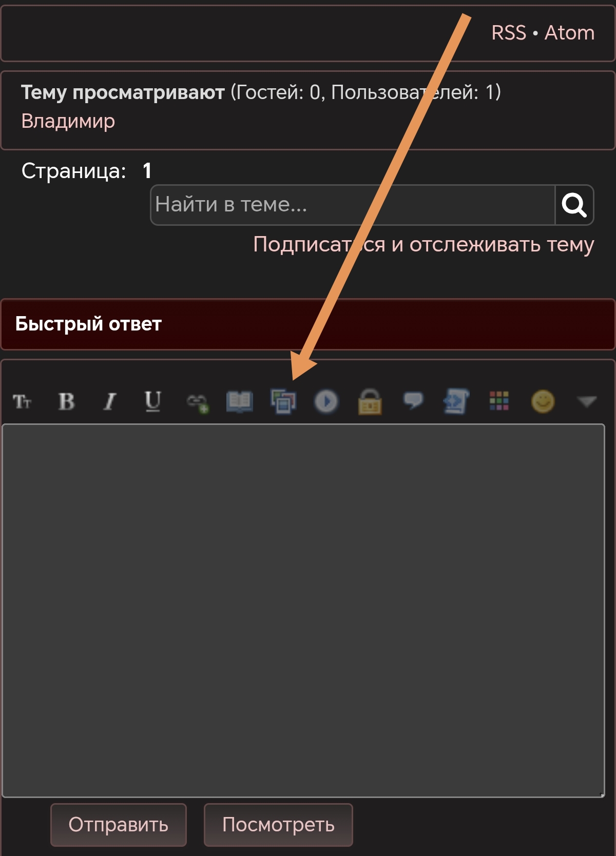Insert a hyperlink with link icon

[197, 402]
